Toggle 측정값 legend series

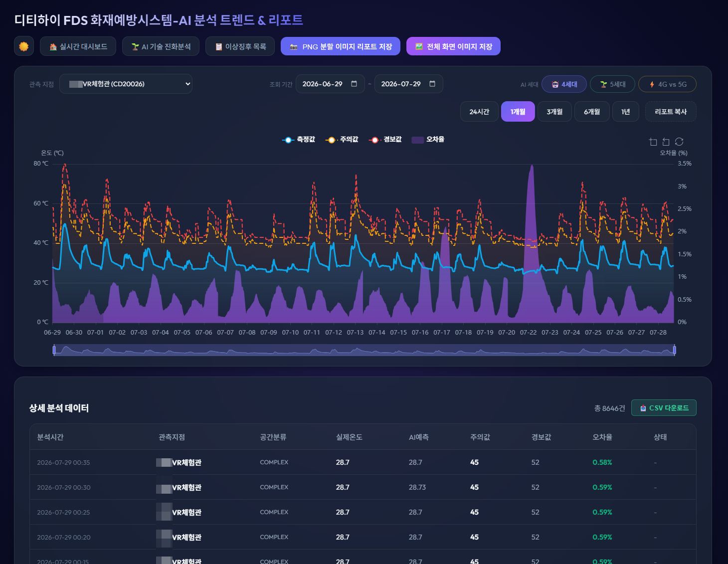[x=299, y=140]
